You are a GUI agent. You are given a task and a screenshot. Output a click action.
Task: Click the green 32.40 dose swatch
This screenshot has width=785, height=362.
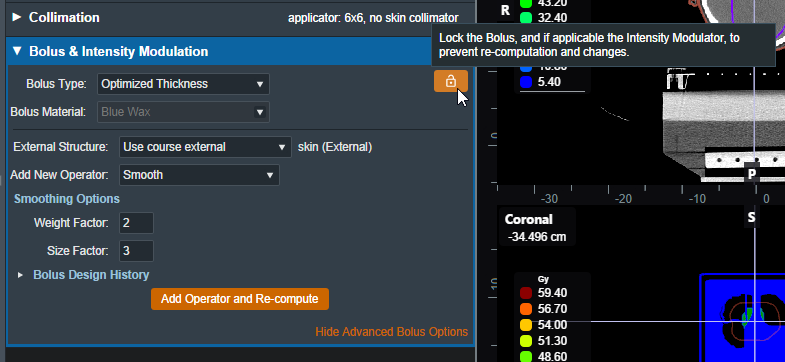[x=526, y=18]
